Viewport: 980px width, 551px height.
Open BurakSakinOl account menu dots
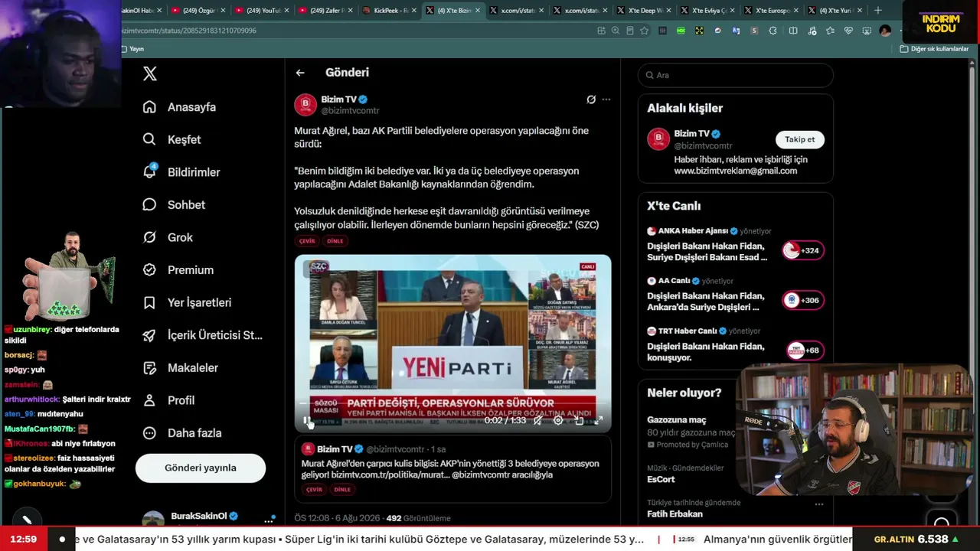[269, 520]
